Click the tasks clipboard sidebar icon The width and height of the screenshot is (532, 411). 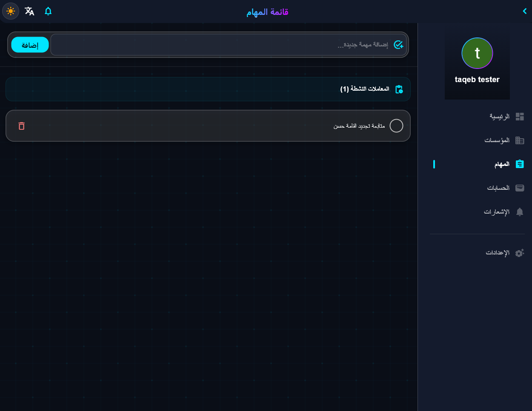tap(520, 164)
